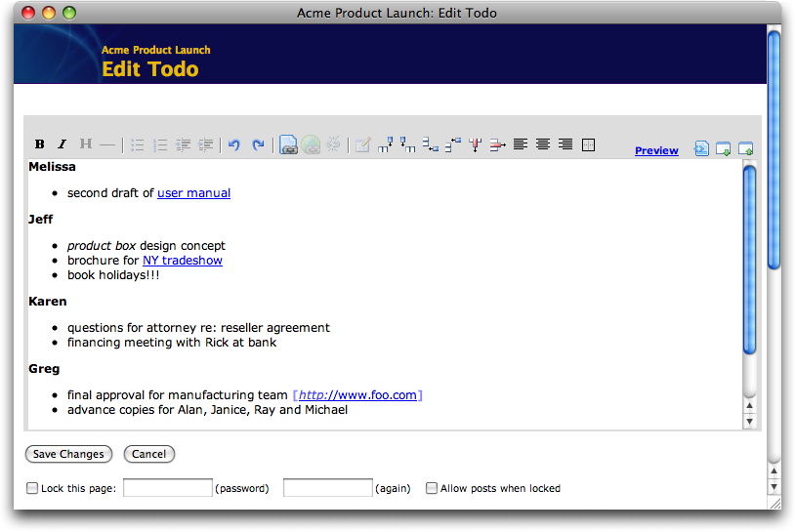The width and height of the screenshot is (795, 532).
Task: Insert a horizontal rule line
Action: coord(107,144)
